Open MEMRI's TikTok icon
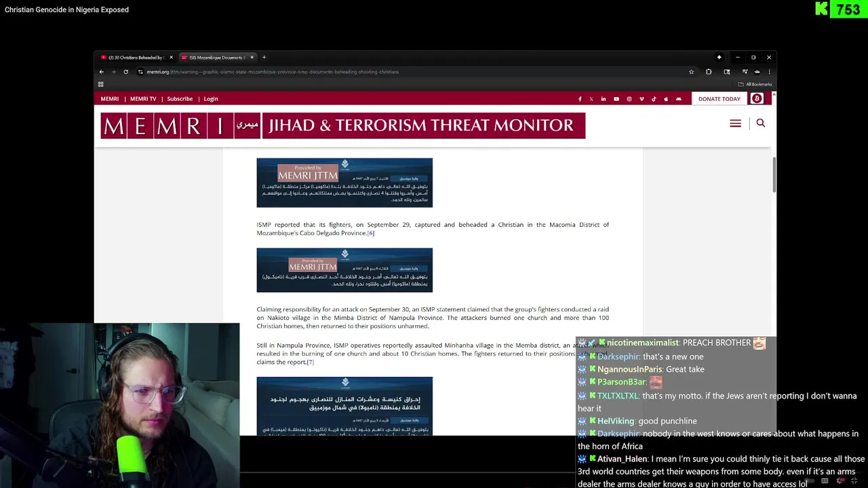The height and width of the screenshot is (488, 868). [654, 99]
